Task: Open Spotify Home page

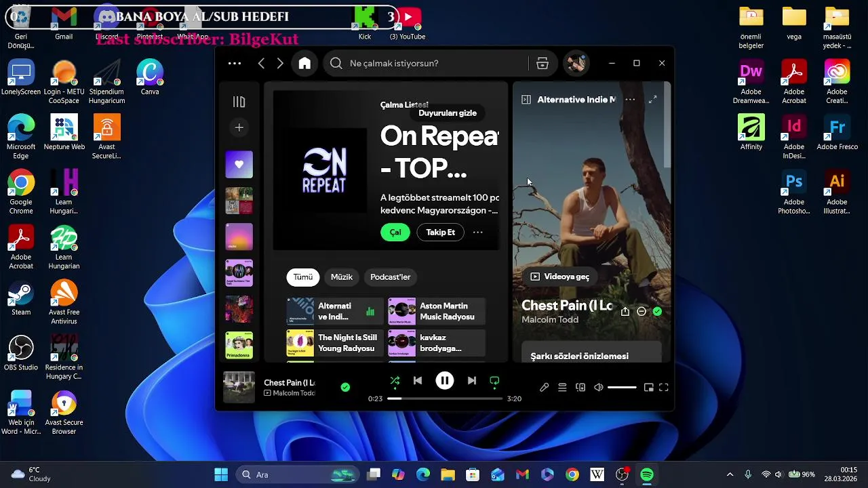Action: pos(304,63)
